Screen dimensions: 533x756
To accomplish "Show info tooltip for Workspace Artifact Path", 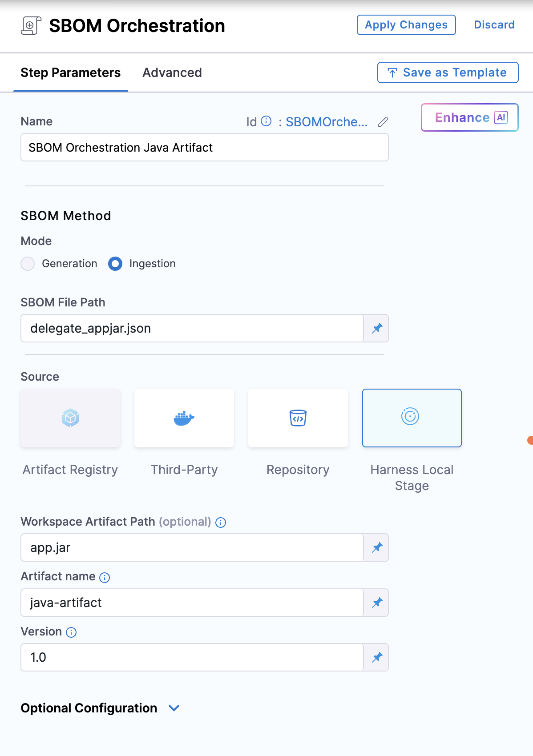I will click(x=221, y=523).
